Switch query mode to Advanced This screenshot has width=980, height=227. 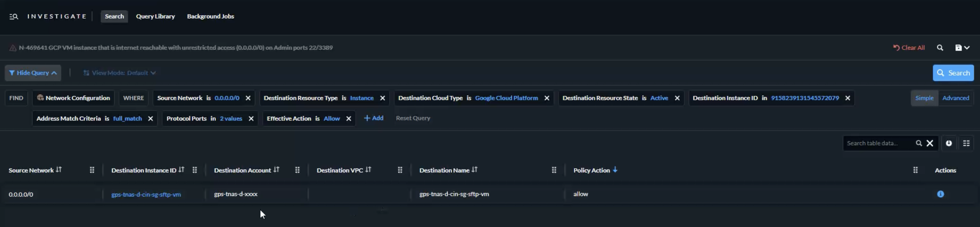[955, 98]
